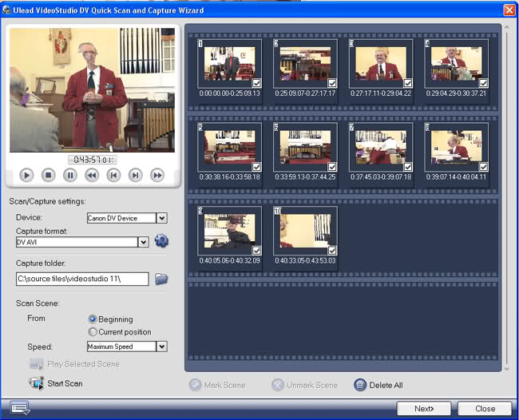The height and width of the screenshot is (420, 519).
Task: Select scene 7 thumbnail
Action: (381, 147)
